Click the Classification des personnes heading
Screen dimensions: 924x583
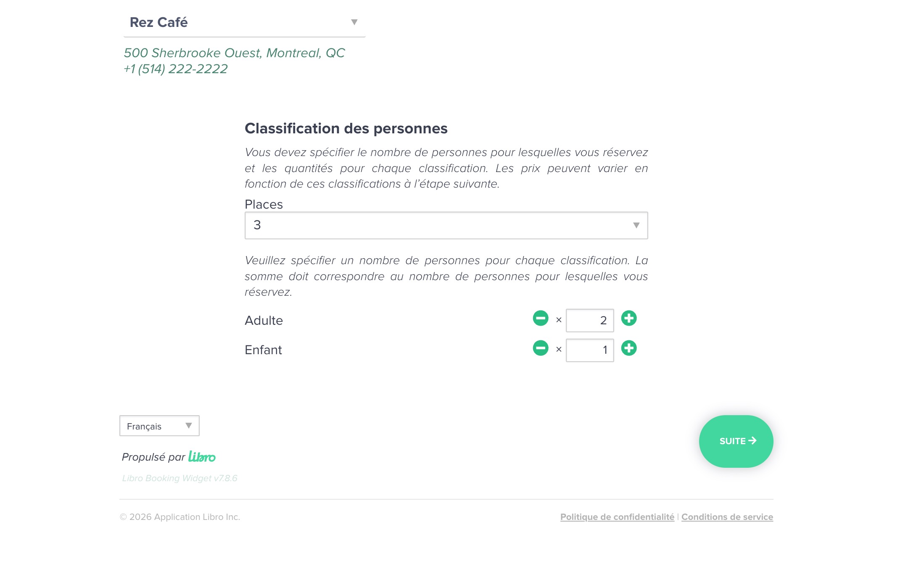(x=346, y=128)
